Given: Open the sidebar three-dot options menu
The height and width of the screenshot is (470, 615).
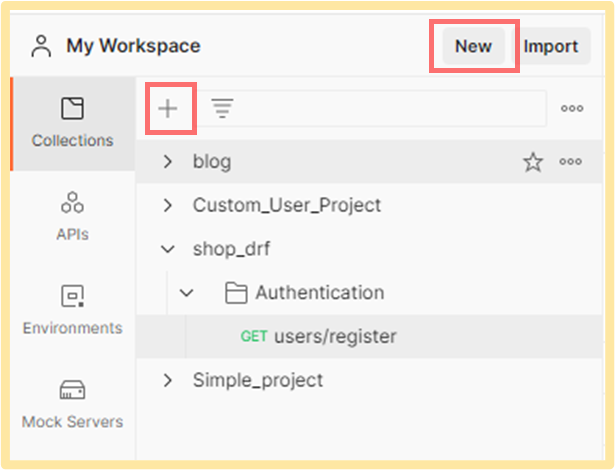Looking at the screenshot, I should coord(572,108).
